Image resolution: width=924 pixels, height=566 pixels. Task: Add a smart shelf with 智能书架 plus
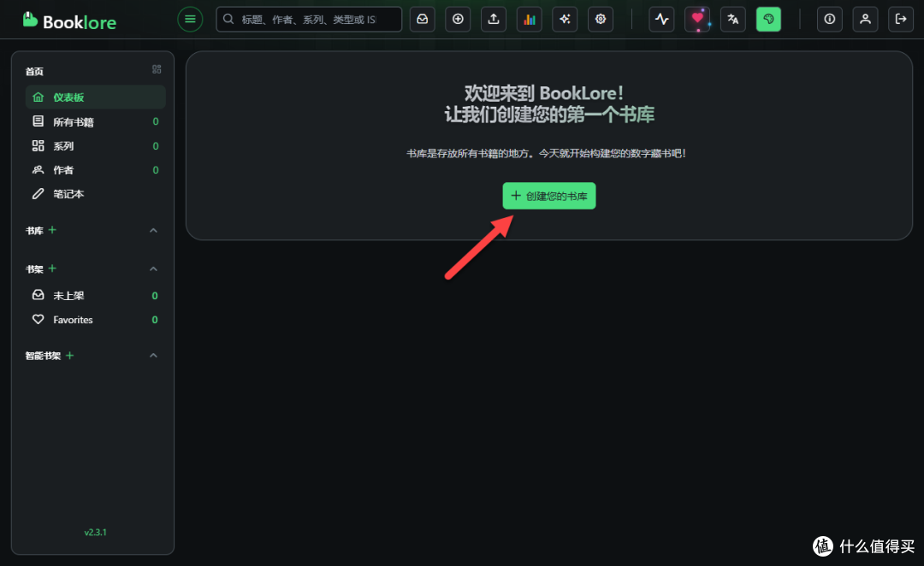coord(69,355)
